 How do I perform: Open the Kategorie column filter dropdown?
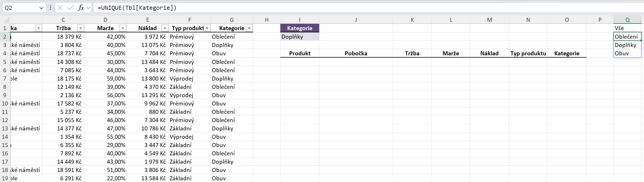click(249, 28)
